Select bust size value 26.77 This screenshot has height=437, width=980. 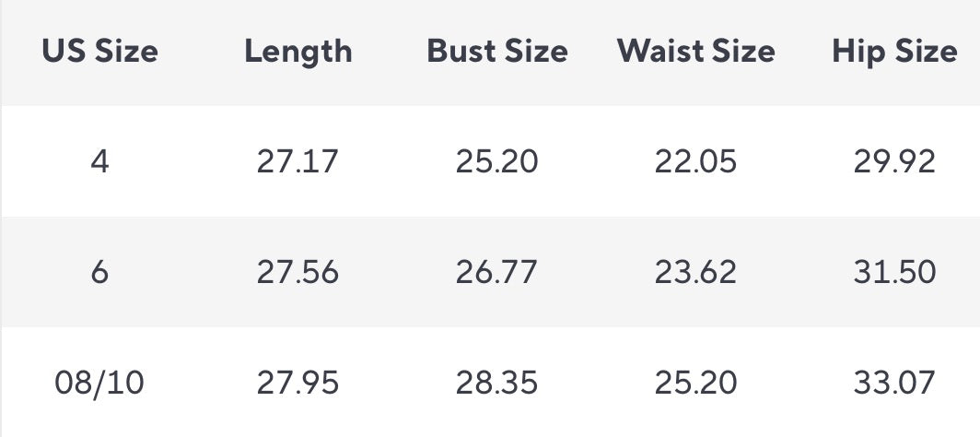tap(497, 272)
